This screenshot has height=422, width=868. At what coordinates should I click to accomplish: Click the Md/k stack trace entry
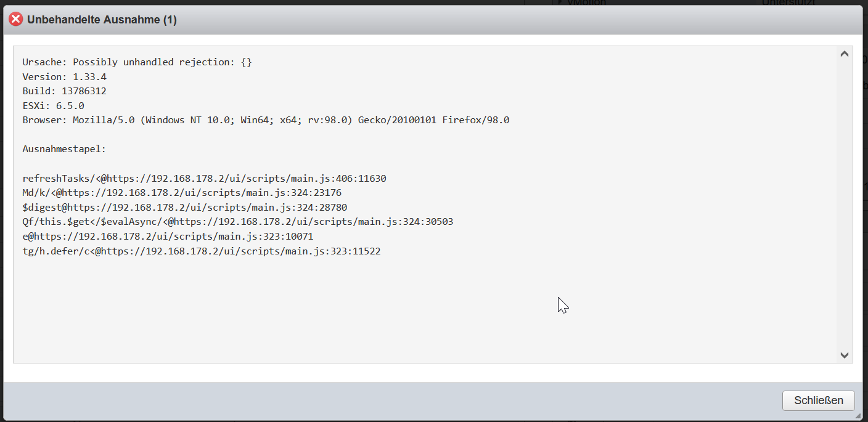click(182, 193)
